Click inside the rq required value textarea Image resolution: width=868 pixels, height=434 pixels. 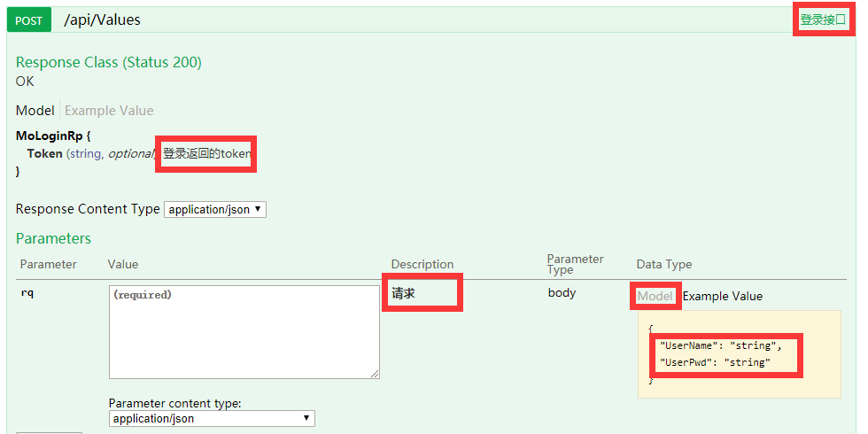coord(244,332)
